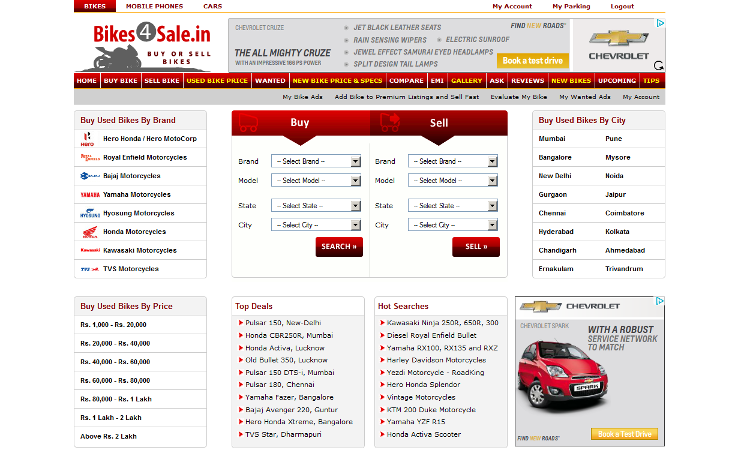Open top deal Pulsar 150, New-Delhi
Image resolution: width=750 pixels, height=450 pixels.
pos(283,323)
